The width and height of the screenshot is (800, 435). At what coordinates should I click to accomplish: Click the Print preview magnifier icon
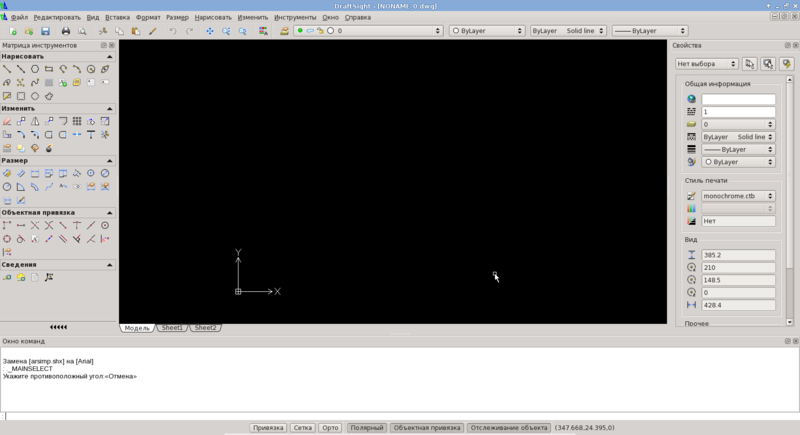82,31
